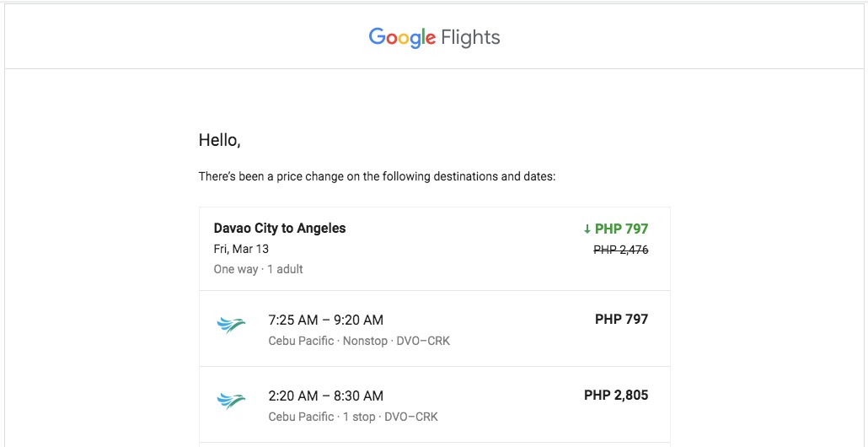
Task: Click the PHP 2,805 fare on the 1 stop flight
Action: coord(615,395)
